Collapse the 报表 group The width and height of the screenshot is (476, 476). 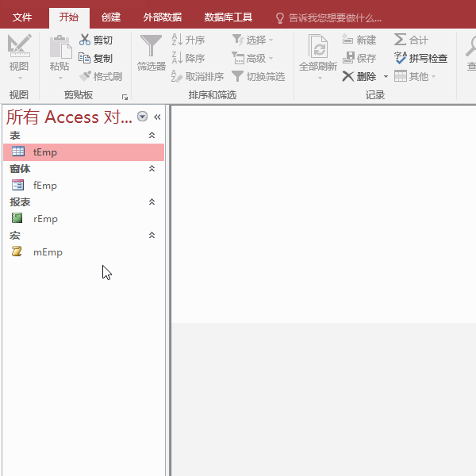point(152,202)
